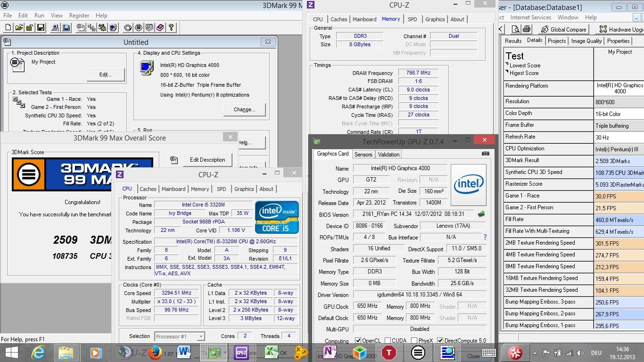The image size is (644, 362).
Task: Switch to Mainboard tab in front CPU-Z window
Action: coord(173,189)
